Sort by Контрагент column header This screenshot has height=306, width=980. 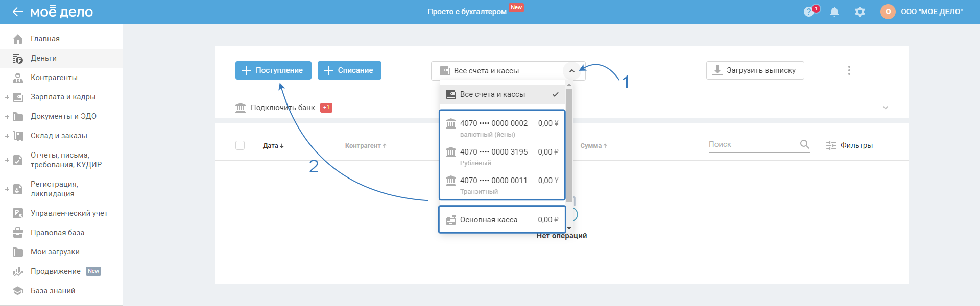click(366, 146)
